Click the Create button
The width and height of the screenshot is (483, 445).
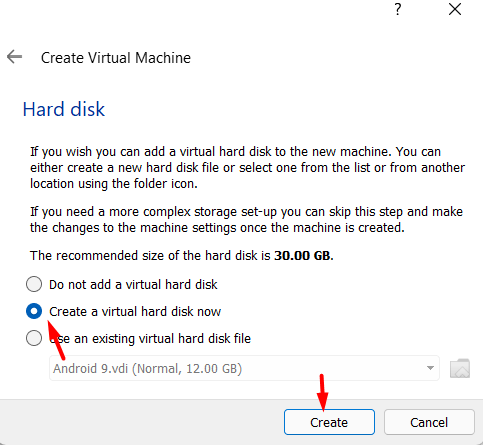329,422
